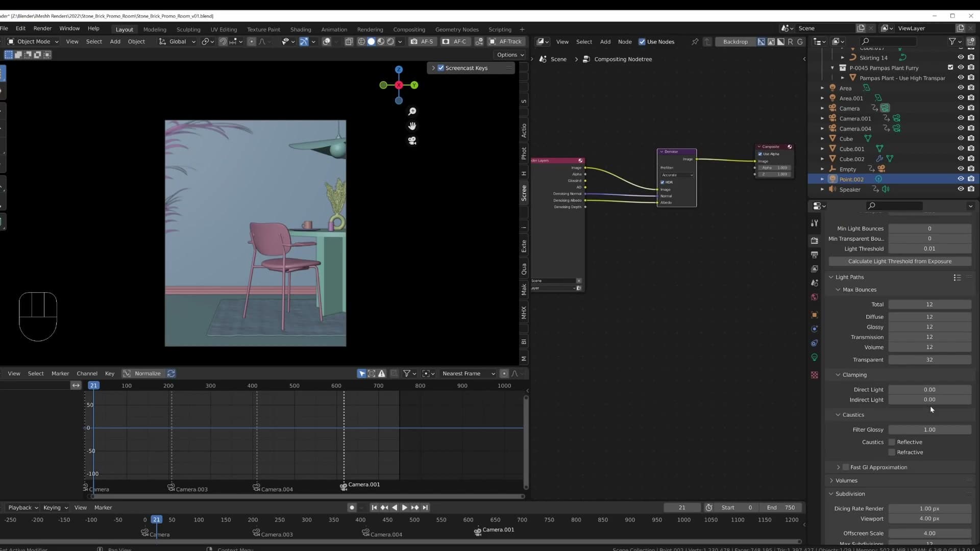Screen dimensions: 980x551
Task: Open the Keying menu in the timeline
Action: [55, 508]
